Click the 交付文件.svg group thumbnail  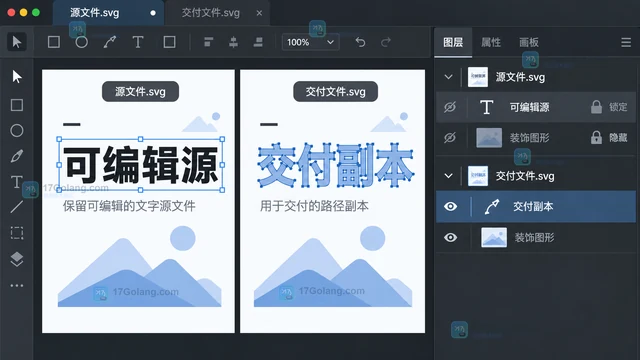(x=478, y=176)
